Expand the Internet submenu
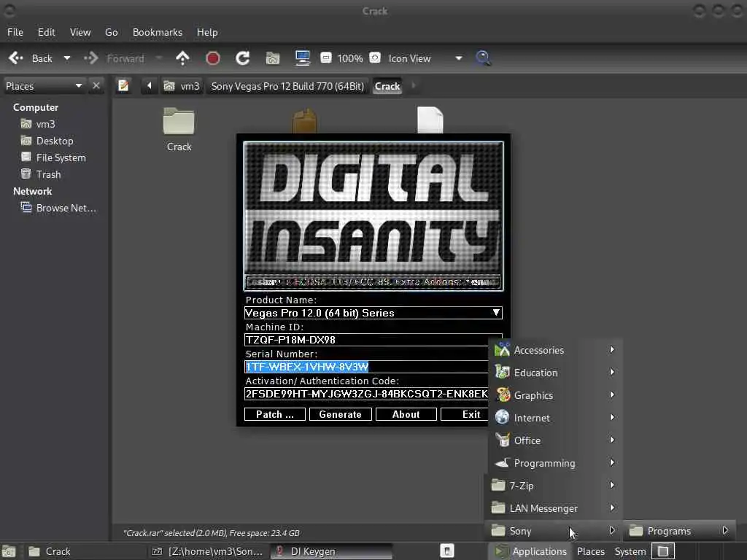This screenshot has width=747, height=560. [555, 418]
